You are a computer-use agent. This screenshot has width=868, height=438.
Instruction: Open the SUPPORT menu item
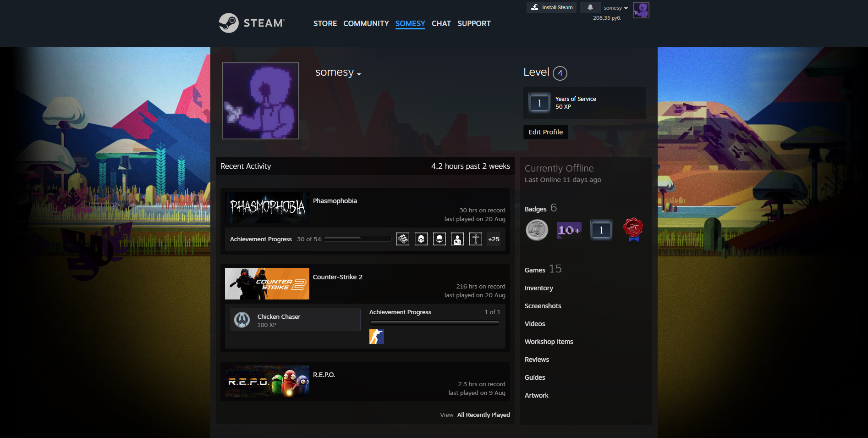click(x=474, y=23)
